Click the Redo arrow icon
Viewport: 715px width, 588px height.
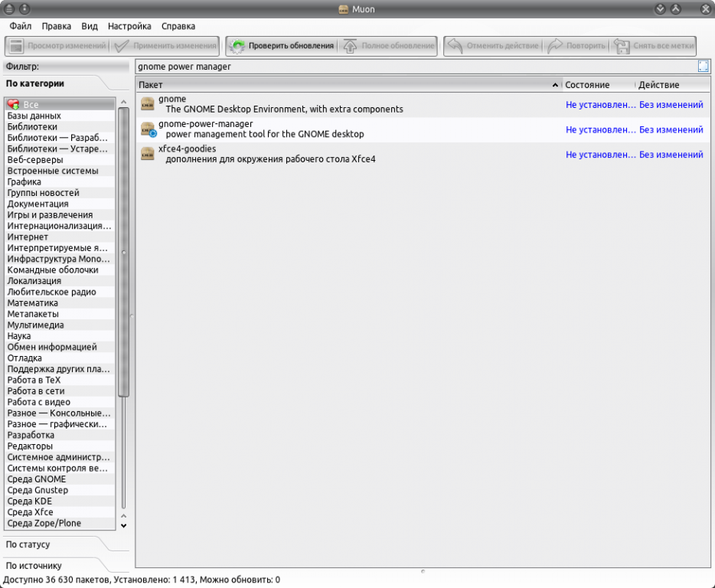click(555, 46)
